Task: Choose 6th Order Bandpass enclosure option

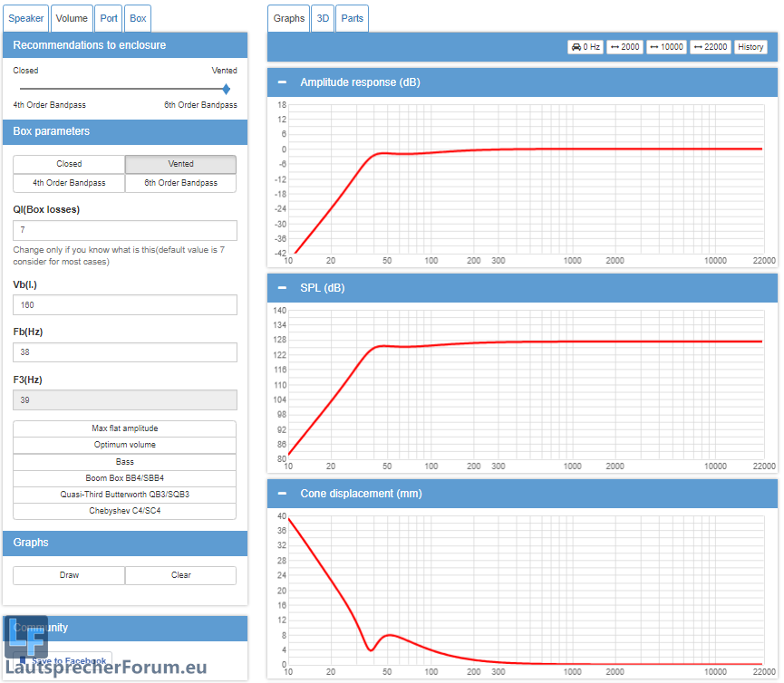Action: [180, 183]
